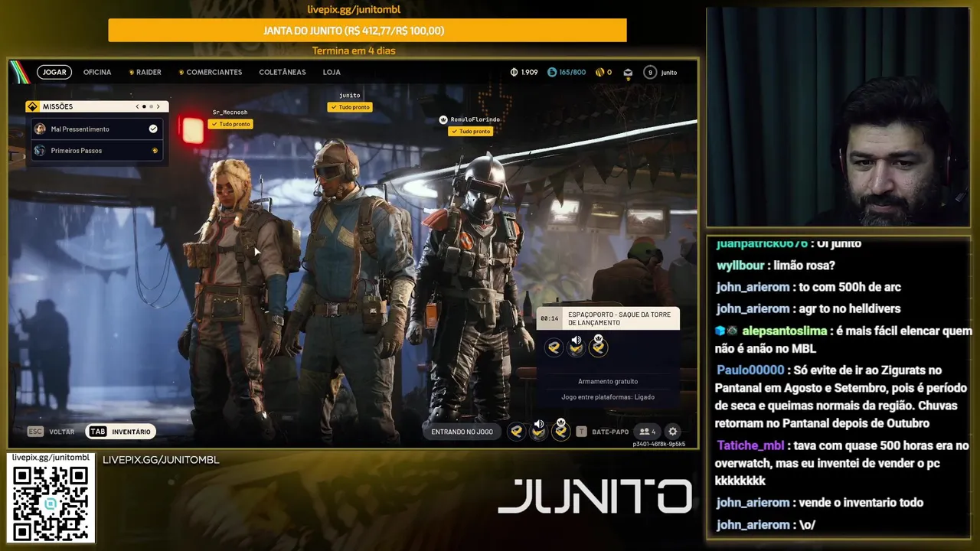This screenshot has width=980, height=551.
Task: Click the Armamento gratuito text
Action: pyautogui.click(x=608, y=381)
